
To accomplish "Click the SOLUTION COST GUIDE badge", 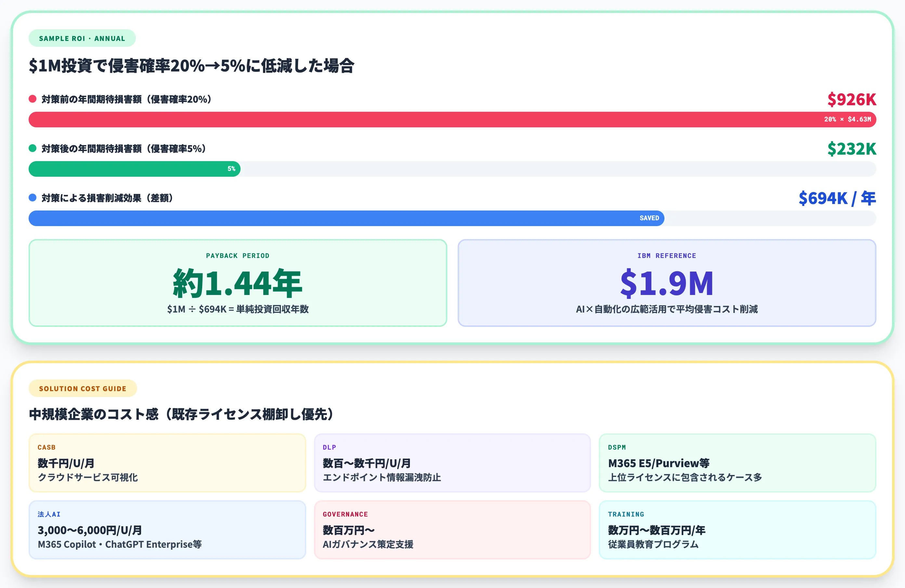I will coord(83,389).
